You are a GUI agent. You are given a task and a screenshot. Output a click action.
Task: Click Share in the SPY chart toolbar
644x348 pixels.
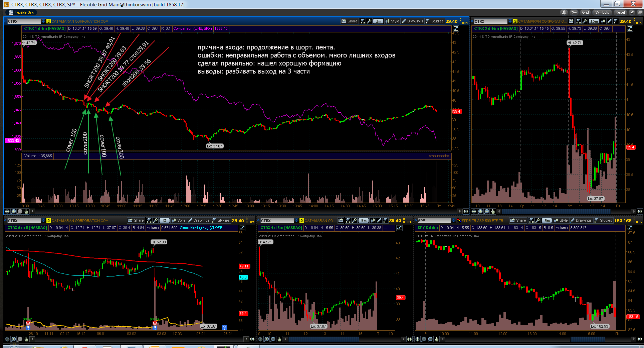pos(518,220)
